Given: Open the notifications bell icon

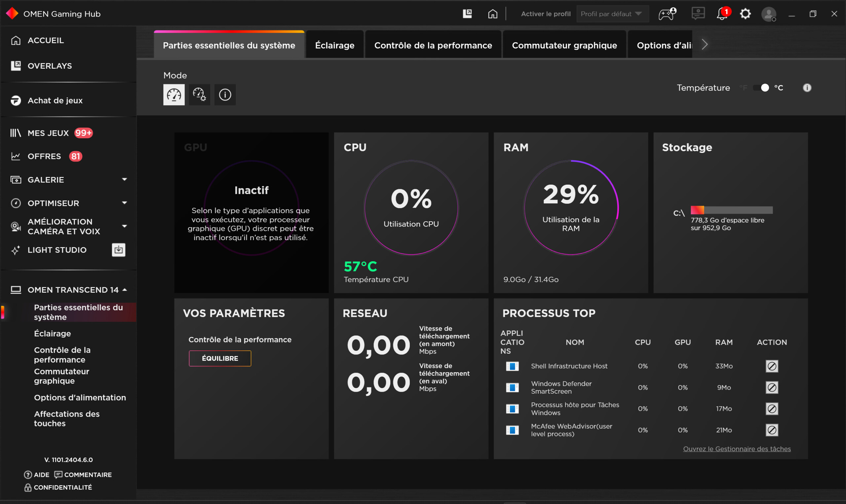Looking at the screenshot, I should tap(721, 14).
